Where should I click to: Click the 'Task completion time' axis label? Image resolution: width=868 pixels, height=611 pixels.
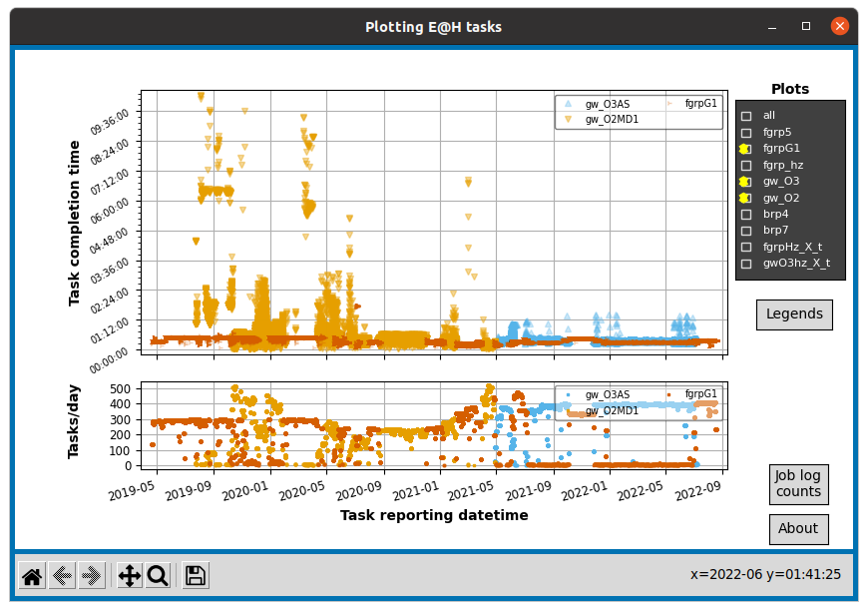pos(74,223)
